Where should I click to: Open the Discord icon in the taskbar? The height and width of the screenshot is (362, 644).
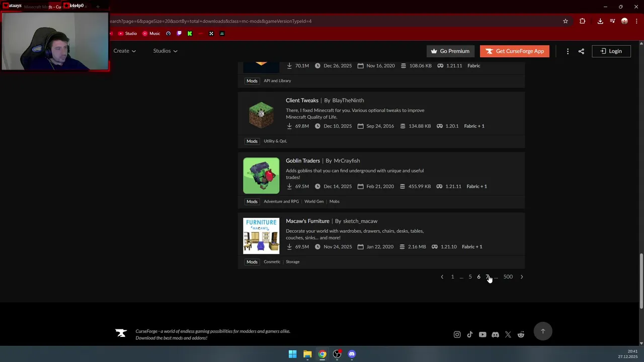coord(352,354)
